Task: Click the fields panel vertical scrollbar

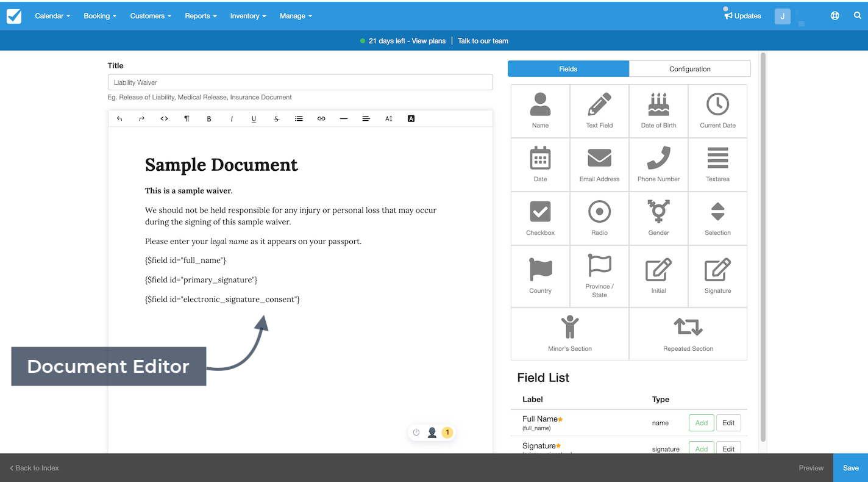Action: [763, 247]
